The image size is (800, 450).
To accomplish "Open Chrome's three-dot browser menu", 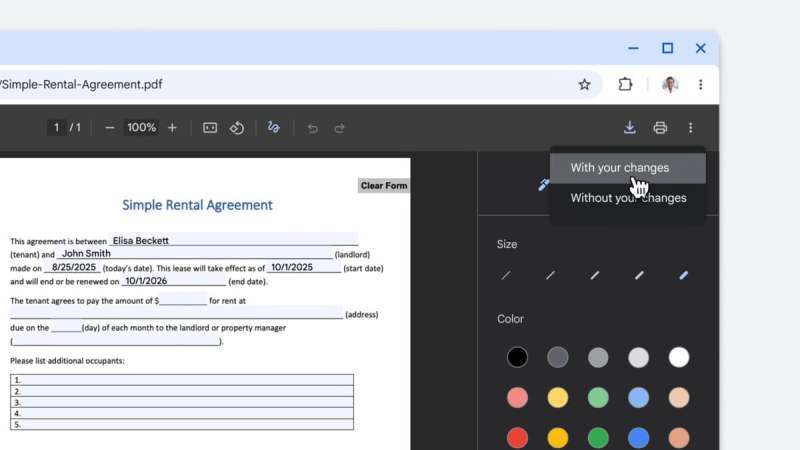I will [701, 85].
